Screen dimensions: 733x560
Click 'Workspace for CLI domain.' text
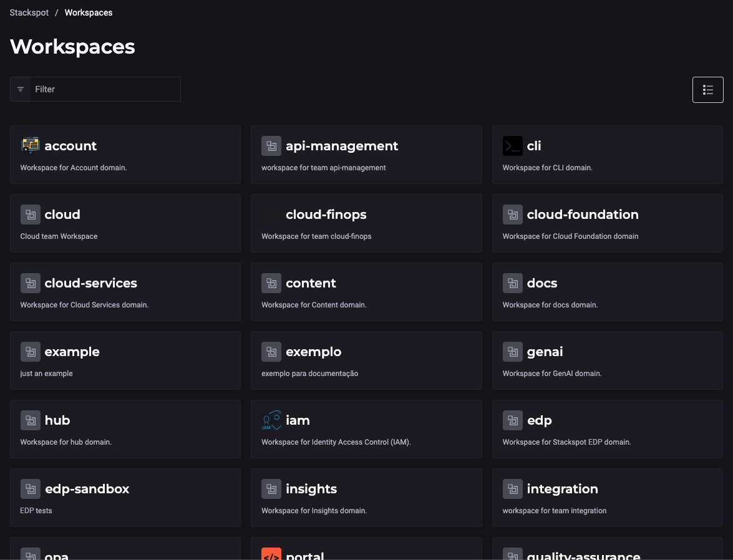tap(548, 168)
